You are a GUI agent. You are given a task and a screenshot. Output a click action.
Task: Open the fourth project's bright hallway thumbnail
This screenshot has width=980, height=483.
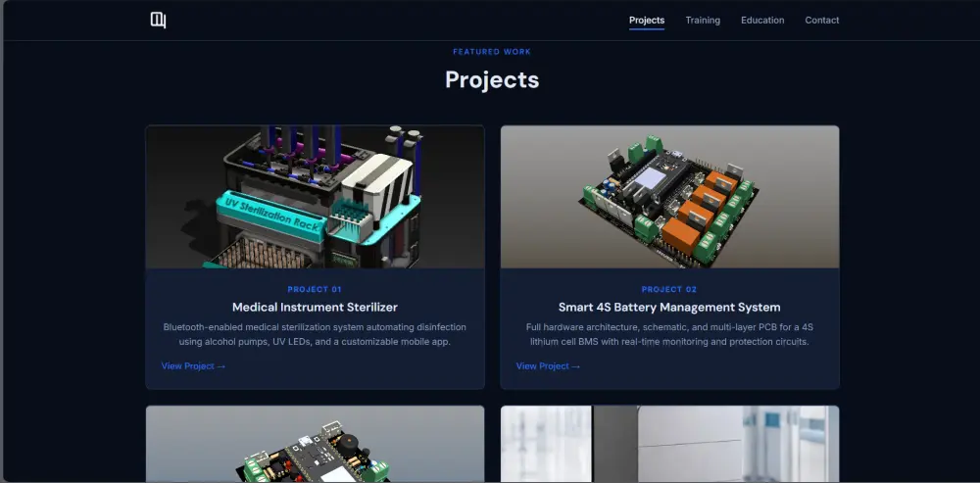point(669,444)
